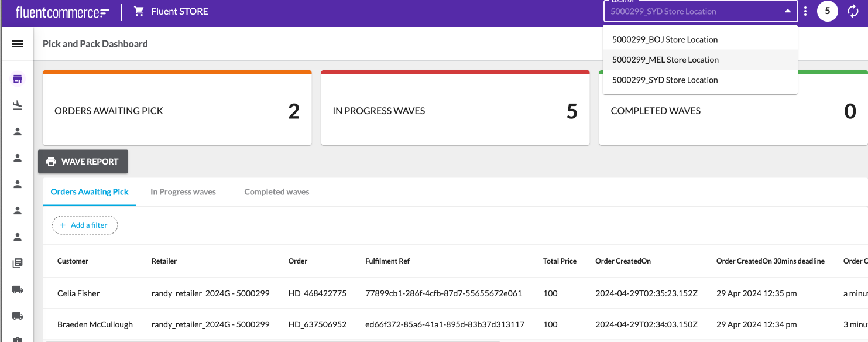
Task: Open the three-dot vertical menu in header
Action: pyautogui.click(x=806, y=11)
